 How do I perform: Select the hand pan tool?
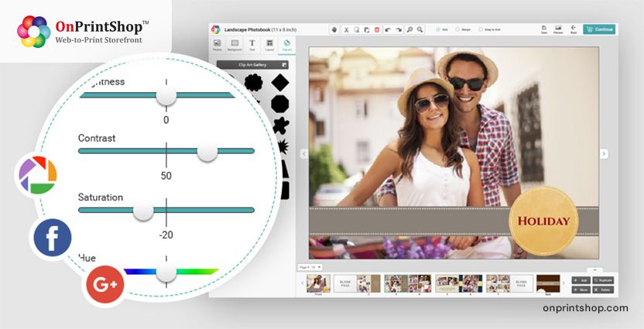coord(334,29)
